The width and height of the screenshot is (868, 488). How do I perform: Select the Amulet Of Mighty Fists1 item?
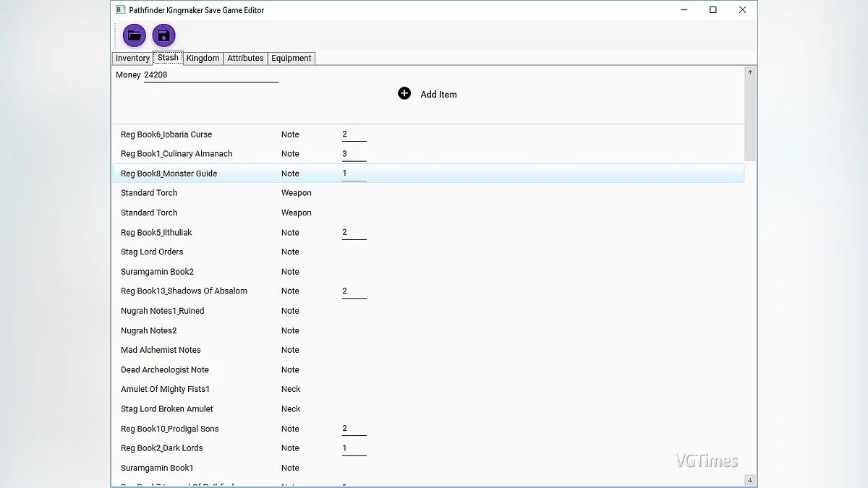[165, 389]
